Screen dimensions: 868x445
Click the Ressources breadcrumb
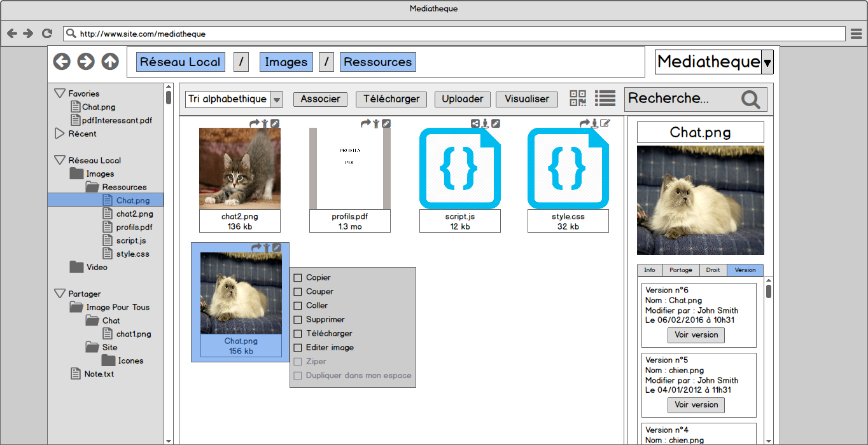tap(378, 62)
